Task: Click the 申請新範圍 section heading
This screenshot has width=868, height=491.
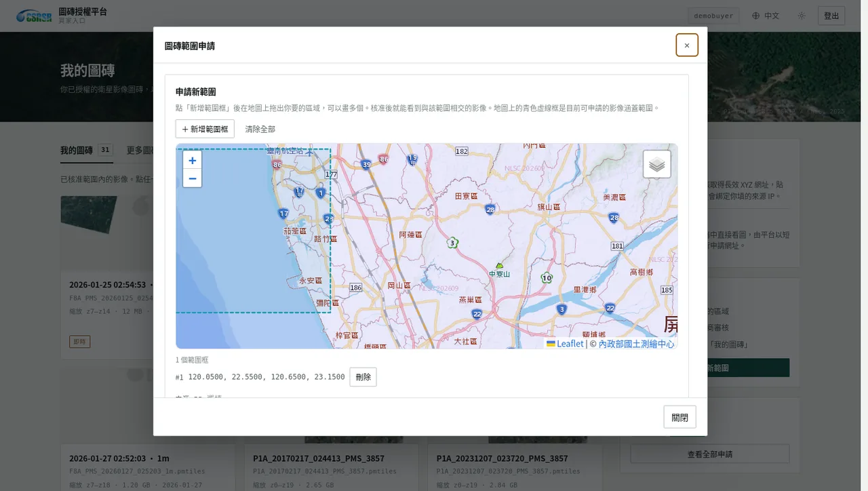Action: [x=196, y=92]
